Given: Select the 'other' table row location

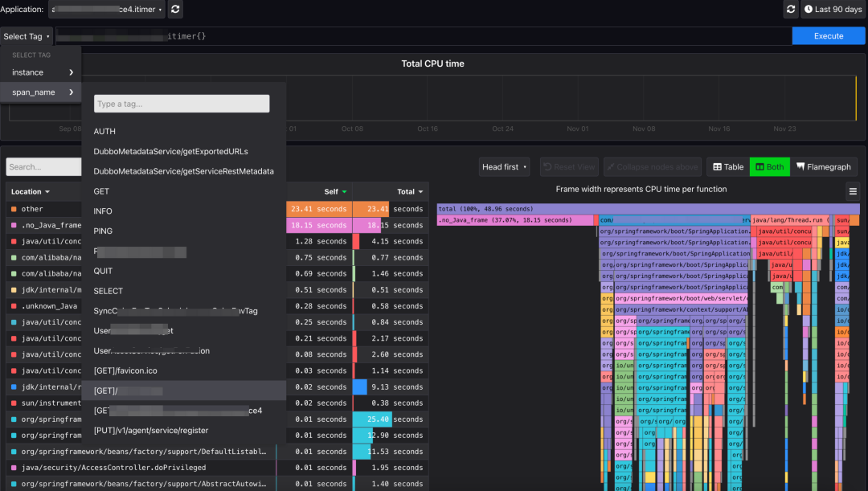Looking at the screenshot, I should tap(32, 209).
